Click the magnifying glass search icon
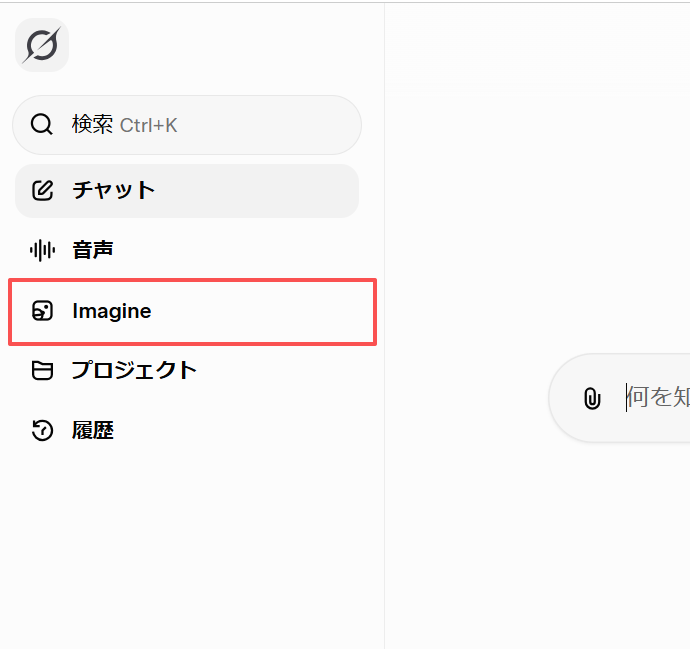The width and height of the screenshot is (690, 649). point(42,125)
